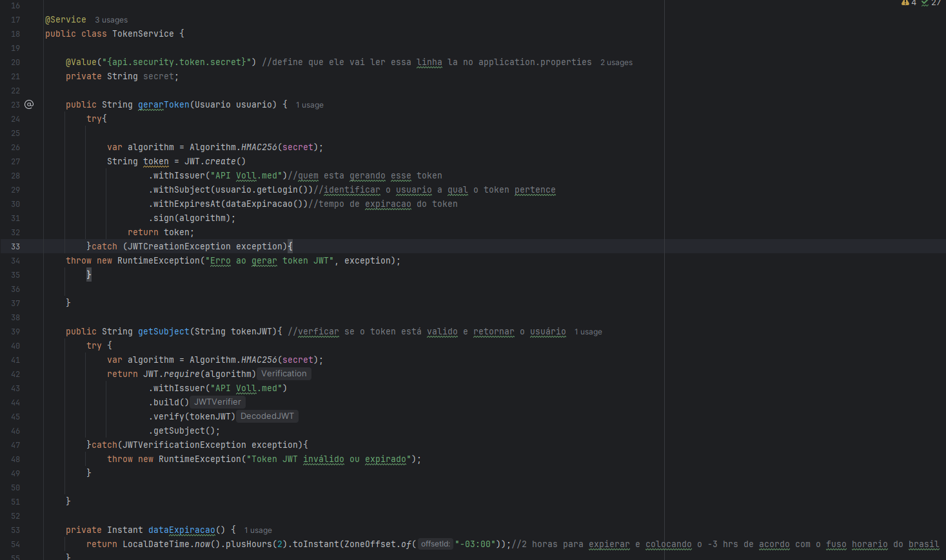
Task: Click the .withSubject method call
Action: [179, 189]
